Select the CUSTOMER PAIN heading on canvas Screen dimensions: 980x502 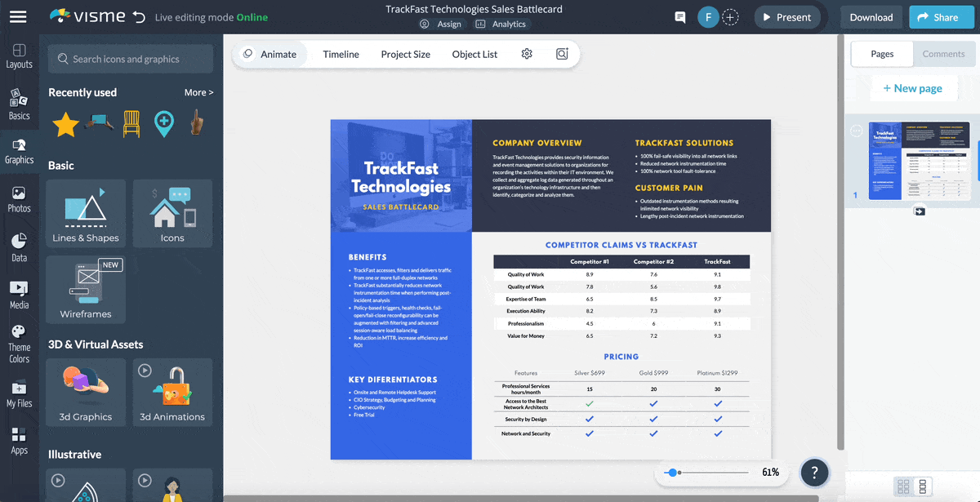click(x=669, y=188)
